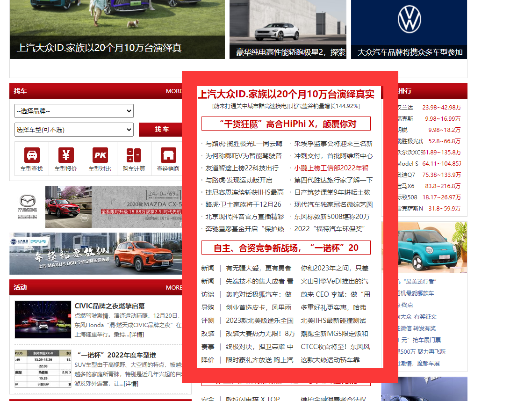Open news link 路虎·卫士家族将于12月26
The width and height of the screenshot is (532, 401).
click(x=243, y=204)
